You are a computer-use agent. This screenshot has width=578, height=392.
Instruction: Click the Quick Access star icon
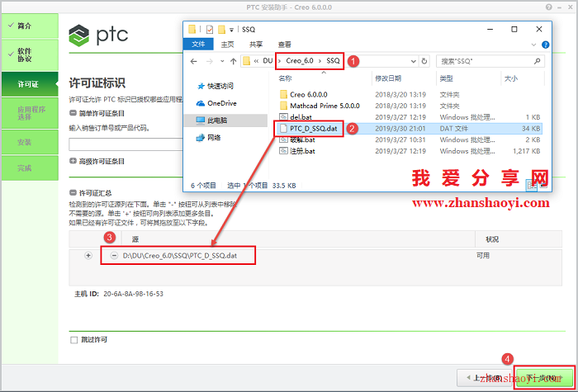coord(201,86)
